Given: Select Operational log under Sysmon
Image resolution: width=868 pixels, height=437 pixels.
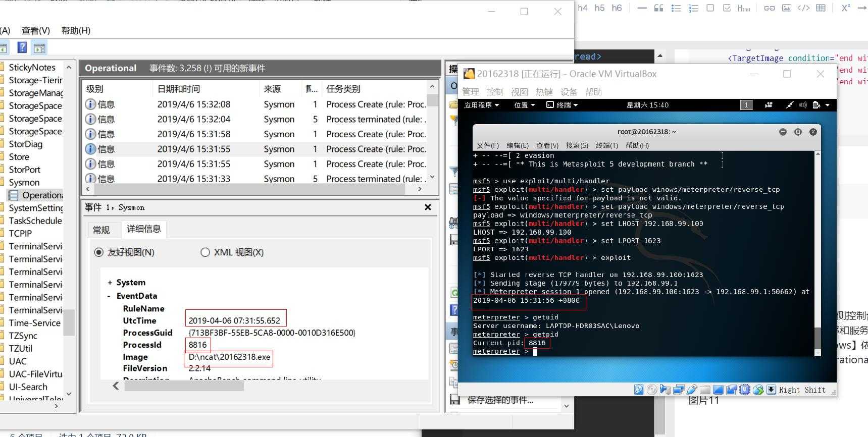Looking at the screenshot, I should click(x=42, y=195).
